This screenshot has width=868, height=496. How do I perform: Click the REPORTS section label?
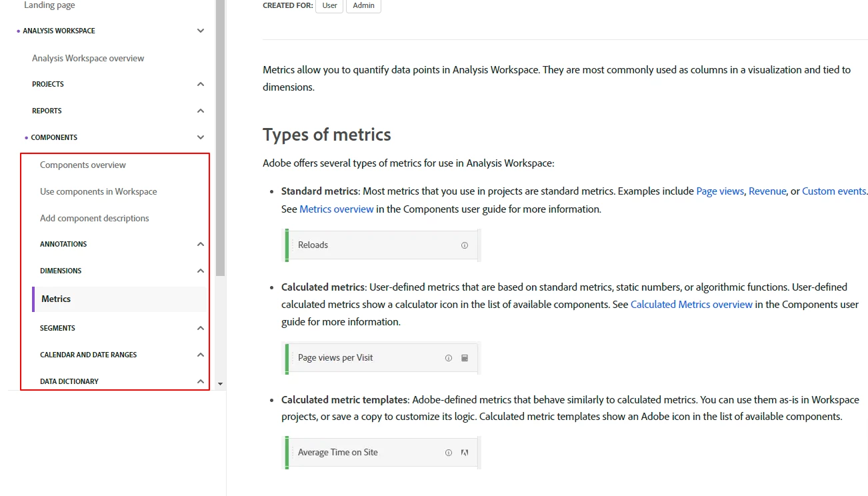[47, 111]
